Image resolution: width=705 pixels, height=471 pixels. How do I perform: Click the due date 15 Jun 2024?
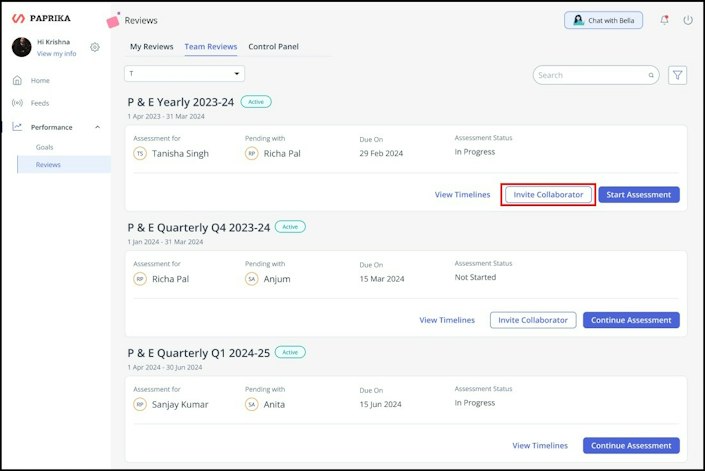pos(380,404)
